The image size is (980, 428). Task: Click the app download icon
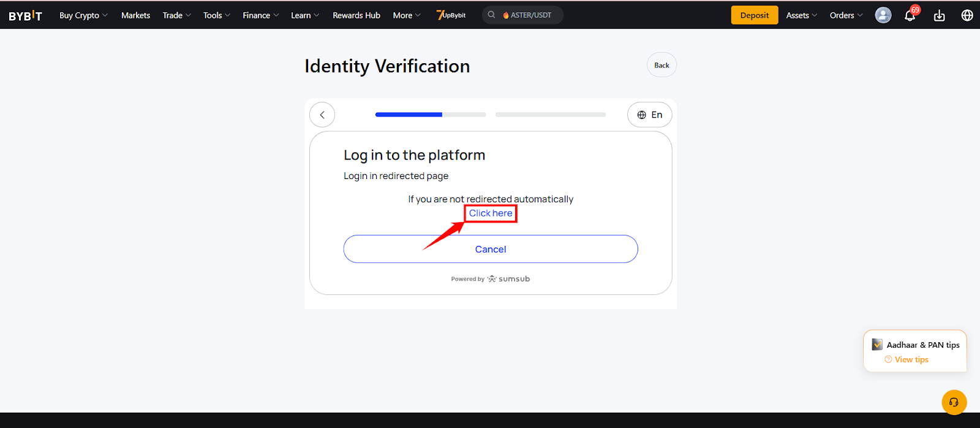[x=939, y=15]
